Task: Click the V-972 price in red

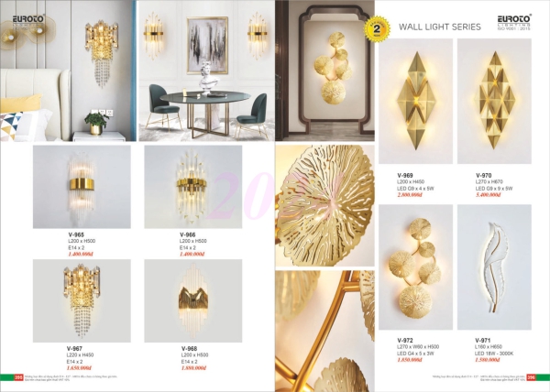Action: pyautogui.click(x=410, y=360)
